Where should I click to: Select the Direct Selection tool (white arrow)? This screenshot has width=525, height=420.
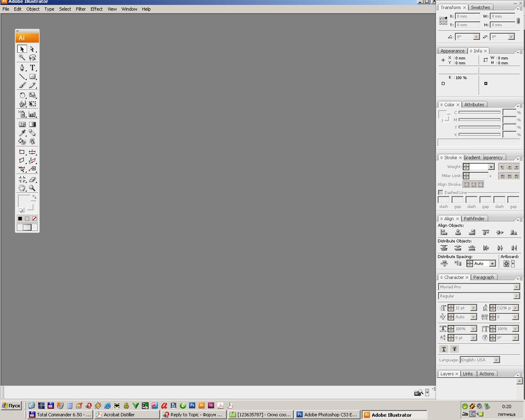point(32,49)
